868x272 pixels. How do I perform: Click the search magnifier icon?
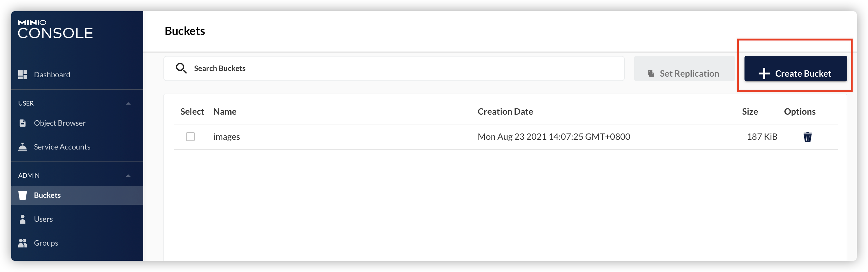coord(181,68)
